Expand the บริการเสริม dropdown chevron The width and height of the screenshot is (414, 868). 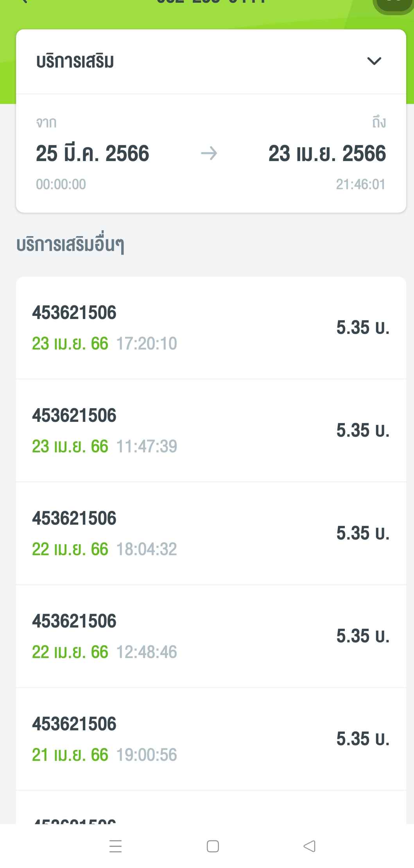374,61
